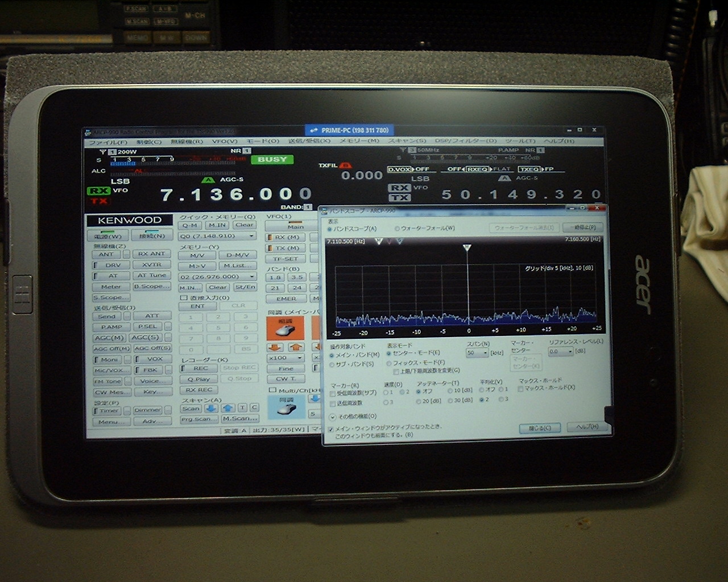Click the RXEQ indicator label
The image size is (728, 582).
pyautogui.click(x=478, y=169)
